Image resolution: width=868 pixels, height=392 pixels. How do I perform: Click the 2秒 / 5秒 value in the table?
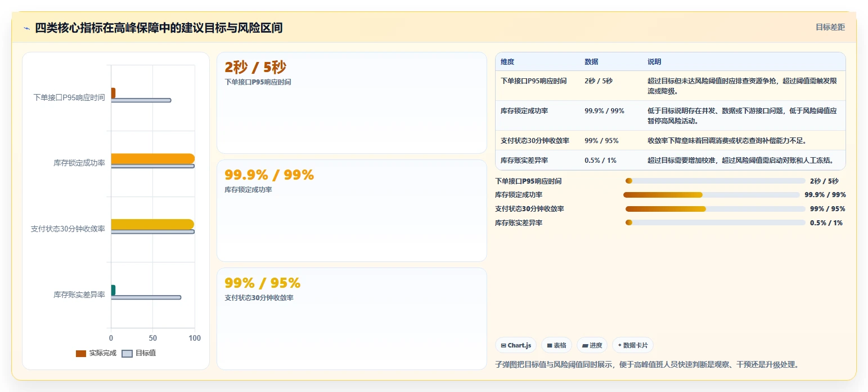[x=599, y=81]
